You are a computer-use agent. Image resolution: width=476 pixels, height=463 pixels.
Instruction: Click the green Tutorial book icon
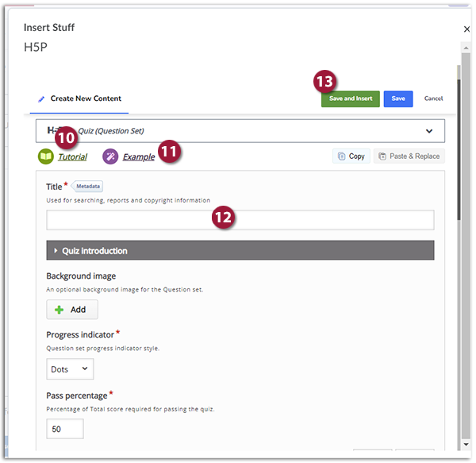tap(45, 156)
